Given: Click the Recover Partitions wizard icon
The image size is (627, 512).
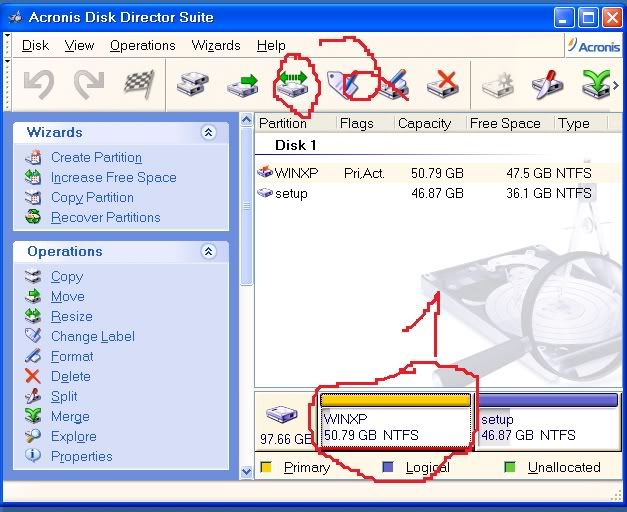Looking at the screenshot, I should (x=33, y=217).
